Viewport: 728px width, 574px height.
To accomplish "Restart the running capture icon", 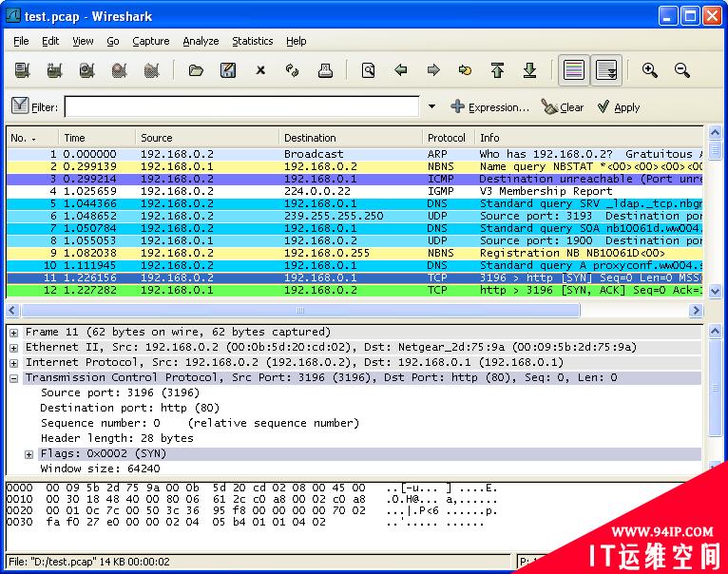I will 151,70.
